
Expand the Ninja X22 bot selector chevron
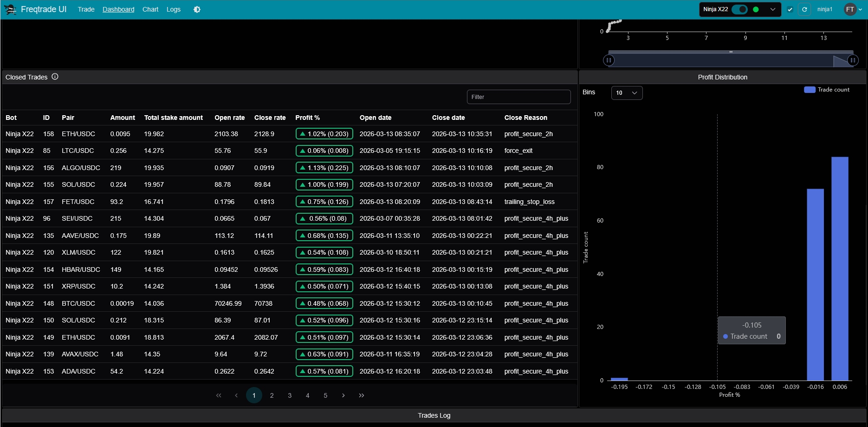773,9
